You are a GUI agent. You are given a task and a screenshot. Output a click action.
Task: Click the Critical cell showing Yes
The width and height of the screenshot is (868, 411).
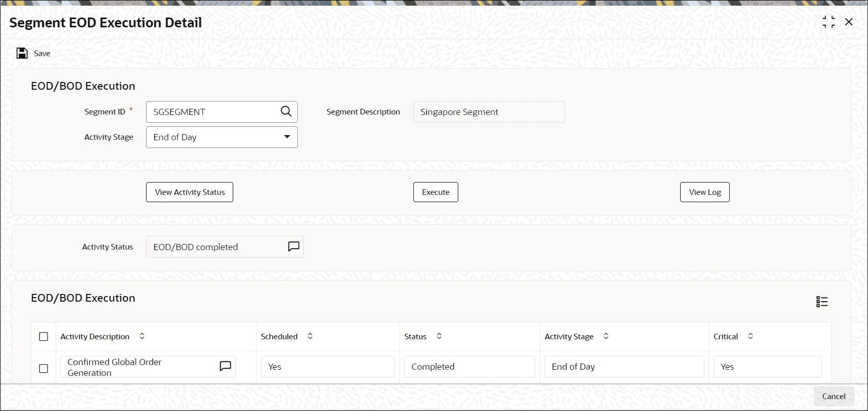coord(767,367)
